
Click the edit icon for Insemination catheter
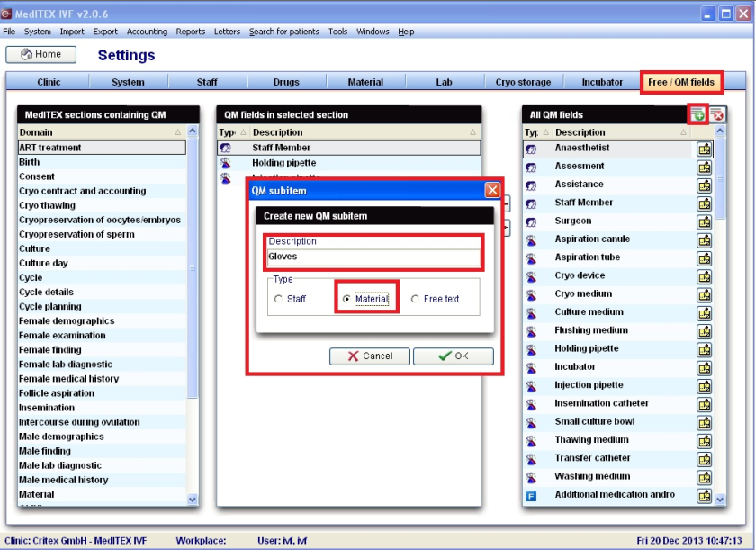pyautogui.click(x=705, y=405)
